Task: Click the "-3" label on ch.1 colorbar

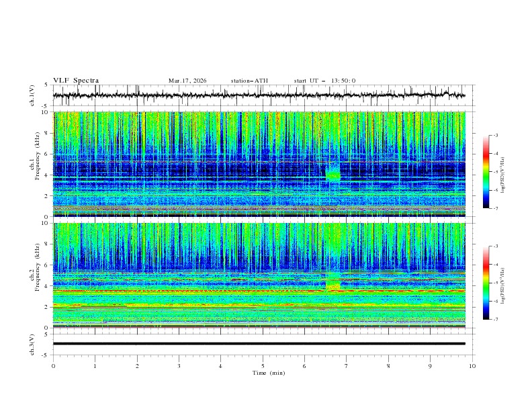Action: [495, 135]
